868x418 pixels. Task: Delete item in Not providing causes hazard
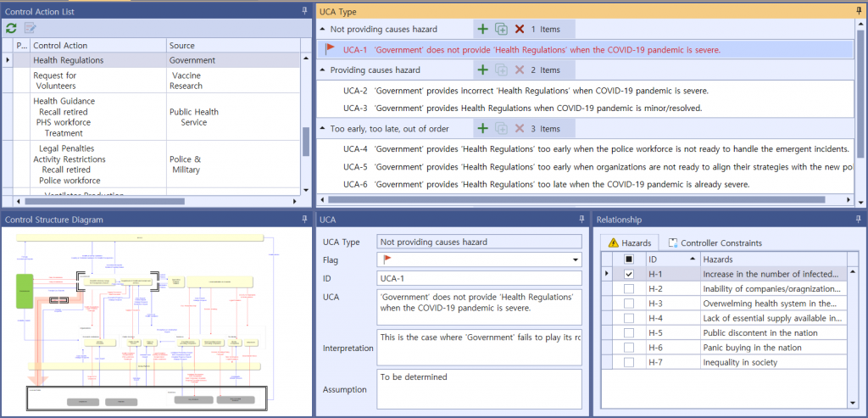point(520,30)
